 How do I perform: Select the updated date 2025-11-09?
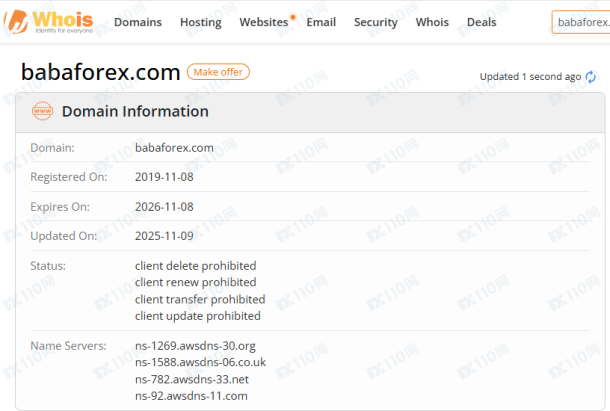164,236
